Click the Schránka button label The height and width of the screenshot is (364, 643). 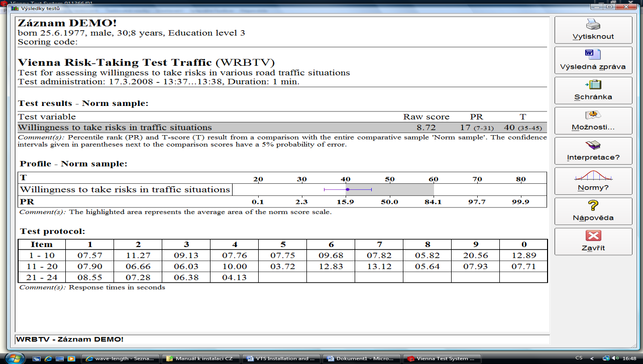point(593,97)
